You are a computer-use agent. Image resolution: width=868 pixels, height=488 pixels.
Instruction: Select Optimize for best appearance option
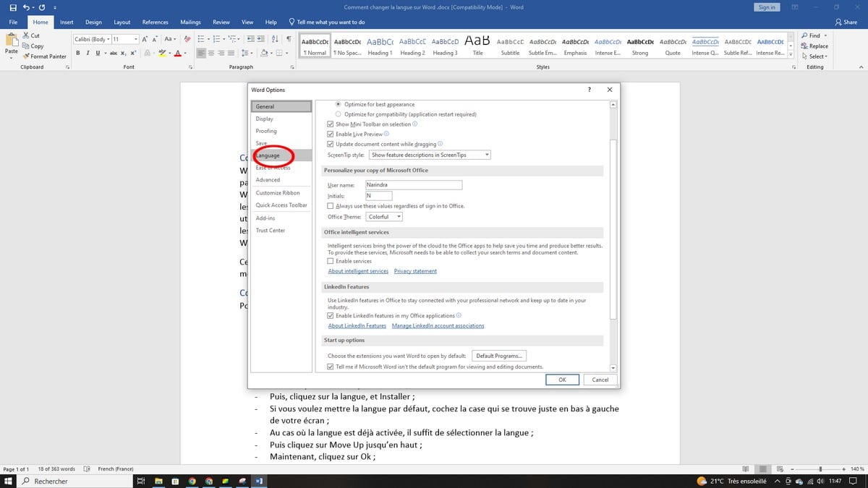click(338, 104)
